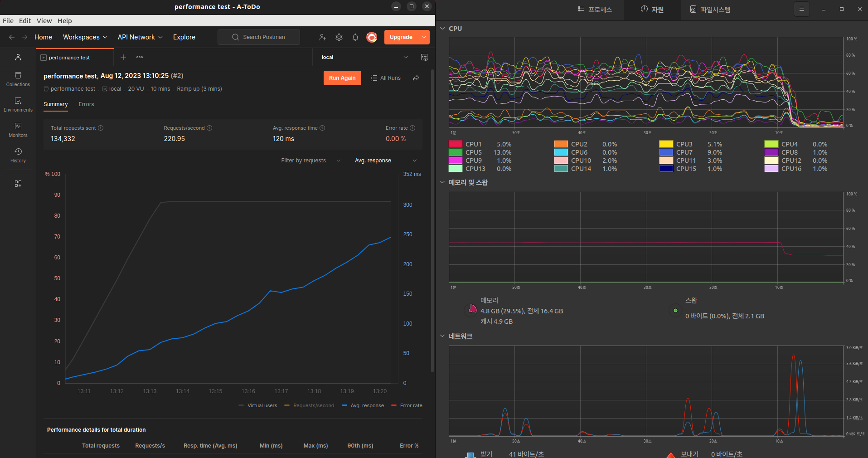Show info for Error rate metric
The width and height of the screenshot is (868, 458).
tap(412, 128)
